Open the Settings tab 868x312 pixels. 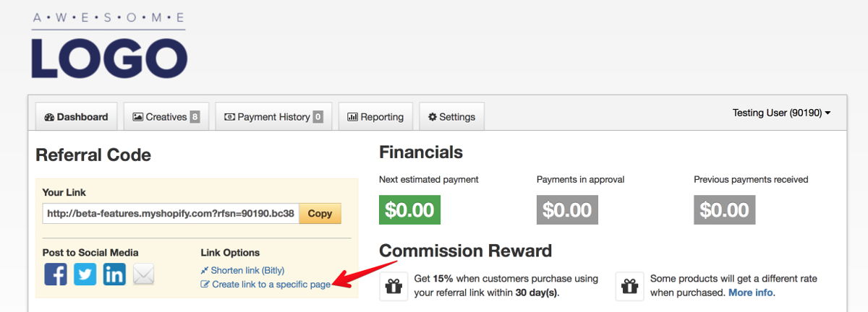[451, 117]
